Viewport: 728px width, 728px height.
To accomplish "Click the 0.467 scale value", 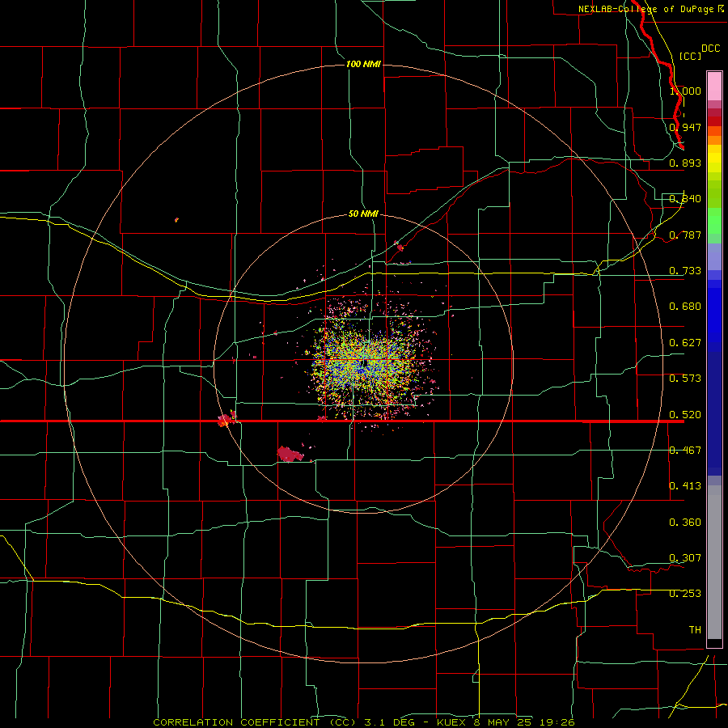I will [685, 451].
